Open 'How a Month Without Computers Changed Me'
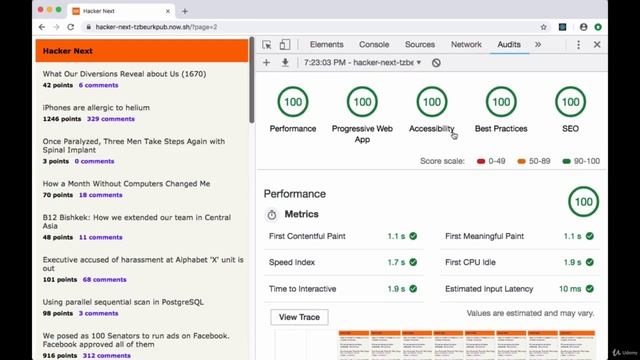 pyautogui.click(x=127, y=184)
